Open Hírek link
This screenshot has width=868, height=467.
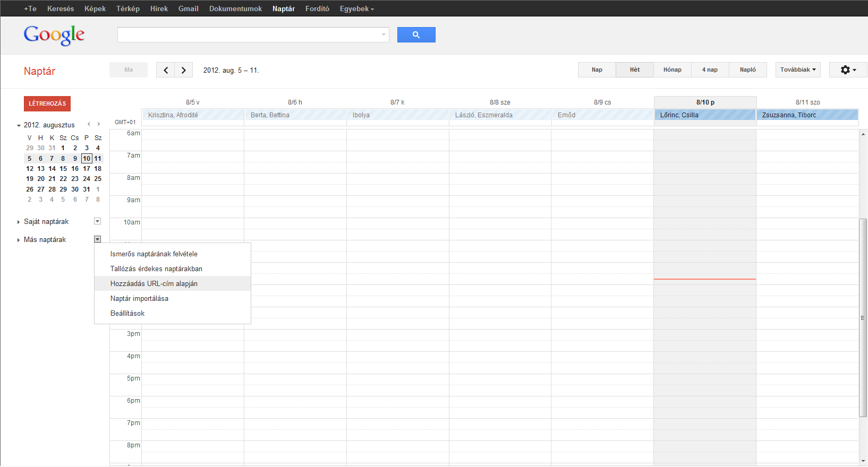(159, 8)
